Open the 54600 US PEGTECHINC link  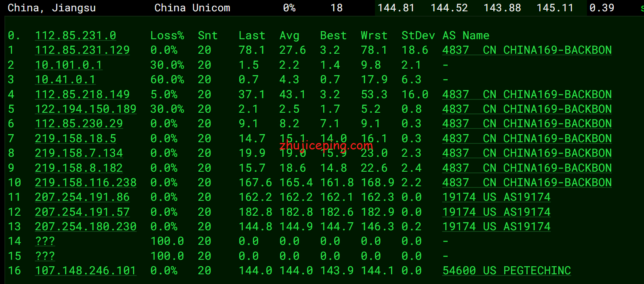(507, 271)
